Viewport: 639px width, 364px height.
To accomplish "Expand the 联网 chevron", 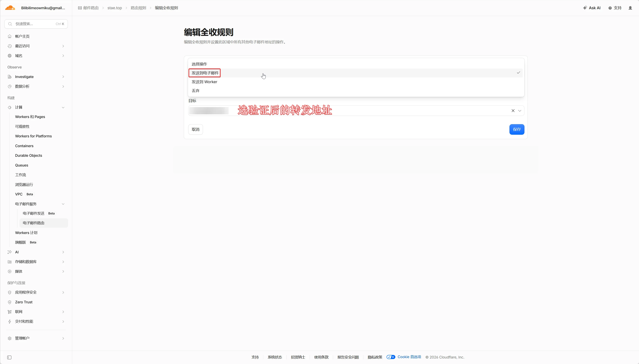I will coord(63,312).
